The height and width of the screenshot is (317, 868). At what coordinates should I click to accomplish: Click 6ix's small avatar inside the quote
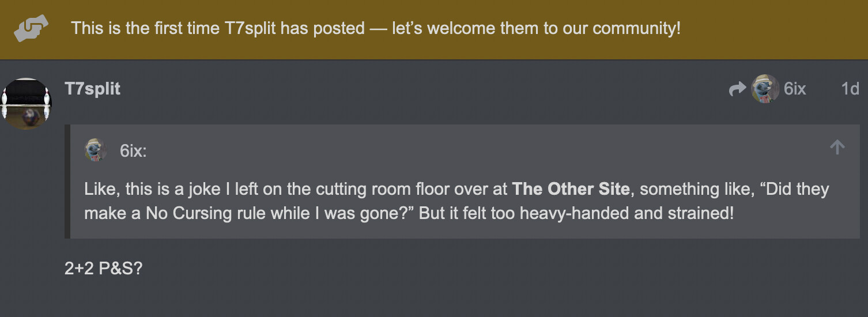coord(96,150)
